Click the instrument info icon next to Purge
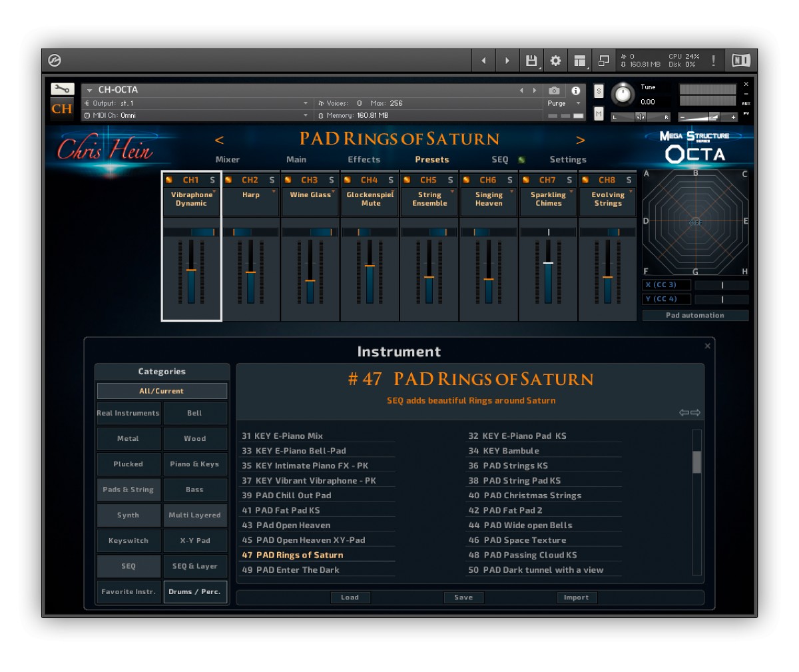Screen dimensions: 799x672 point(577,92)
